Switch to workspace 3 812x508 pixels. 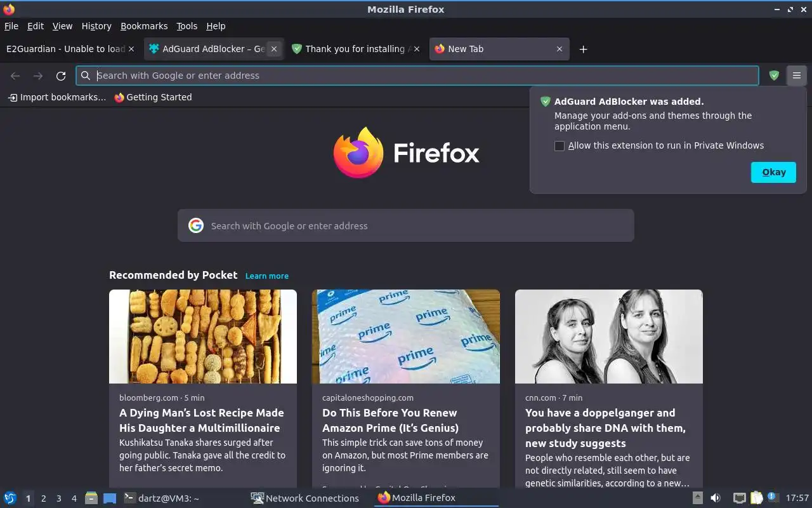[58, 498]
